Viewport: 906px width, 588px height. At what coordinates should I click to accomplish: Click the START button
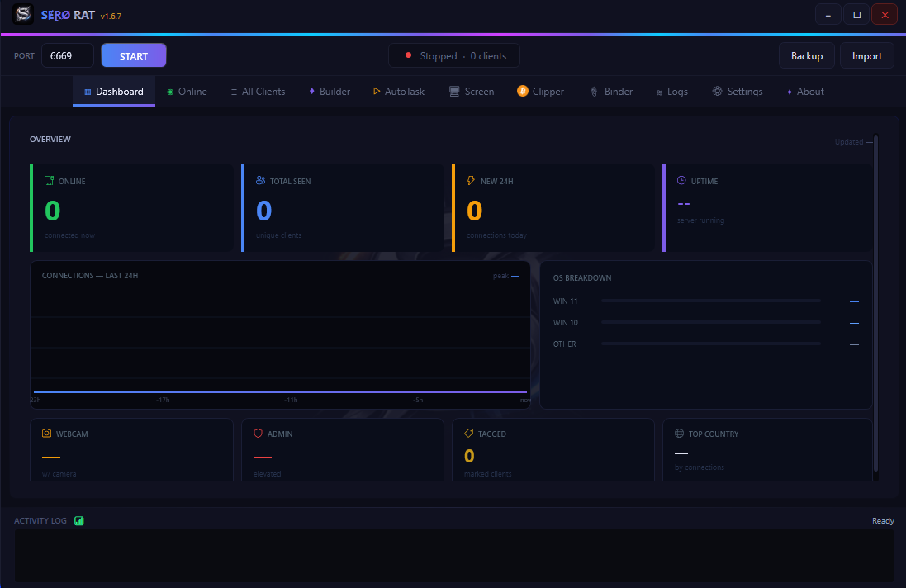pyautogui.click(x=134, y=55)
